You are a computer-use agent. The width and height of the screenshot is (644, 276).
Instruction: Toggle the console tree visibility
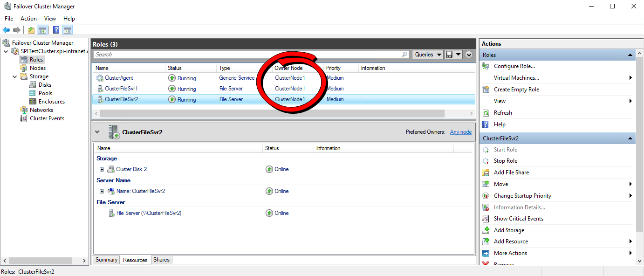[42, 29]
